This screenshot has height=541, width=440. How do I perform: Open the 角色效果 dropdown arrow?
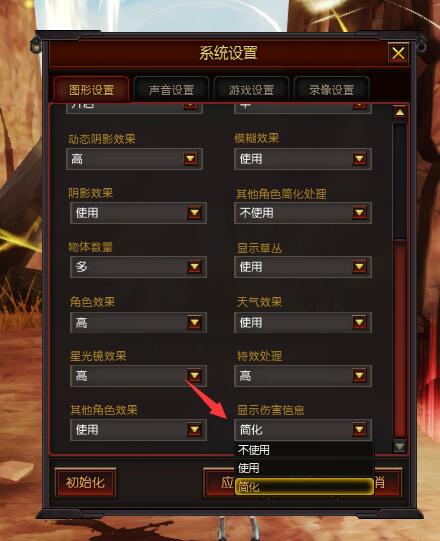coord(195,322)
